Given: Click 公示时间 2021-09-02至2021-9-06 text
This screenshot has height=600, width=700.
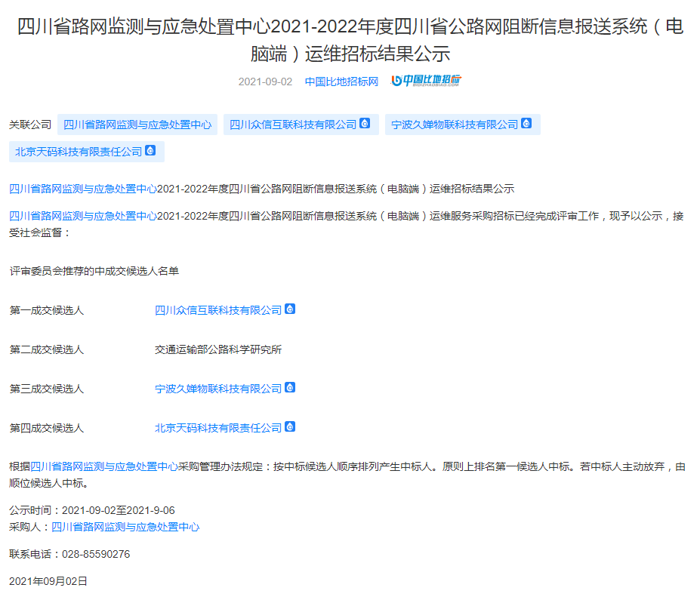Looking at the screenshot, I should [92, 510].
